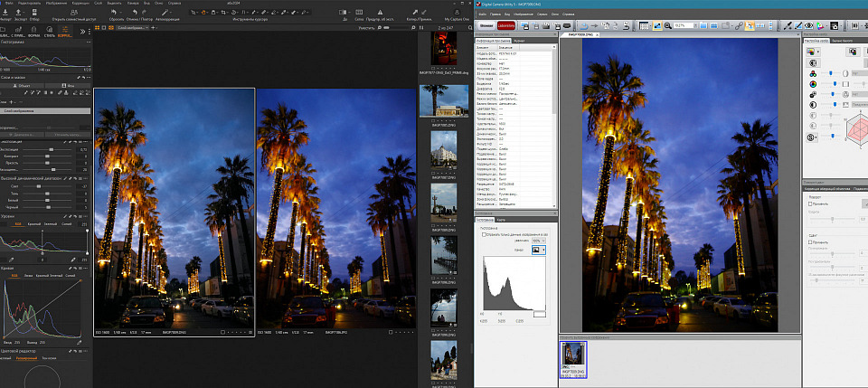Click the link chain icon in Digital Camera Utility
The image size is (868, 388).
(739, 25)
